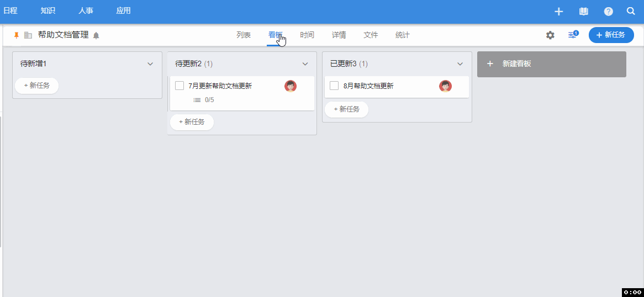
Task: Expand the 待更新2 column menu chevron
Action: (305, 63)
